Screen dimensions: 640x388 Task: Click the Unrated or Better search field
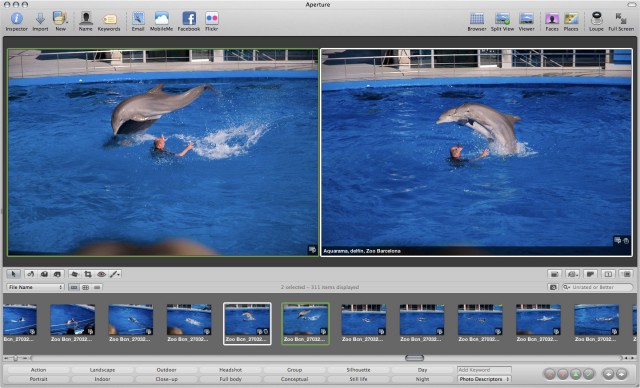tap(598, 287)
